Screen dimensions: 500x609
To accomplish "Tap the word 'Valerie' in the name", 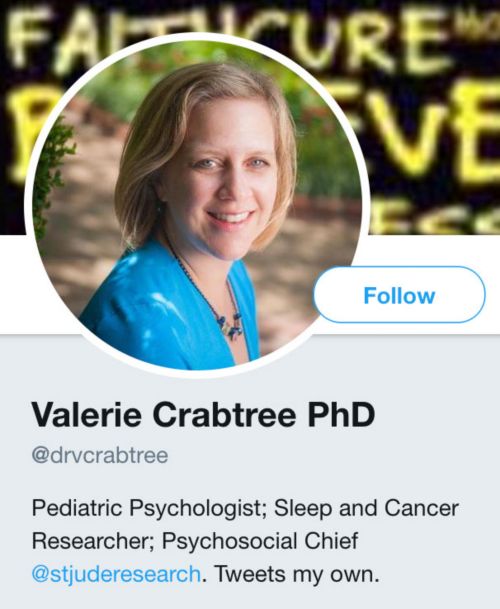I will pos(87,414).
